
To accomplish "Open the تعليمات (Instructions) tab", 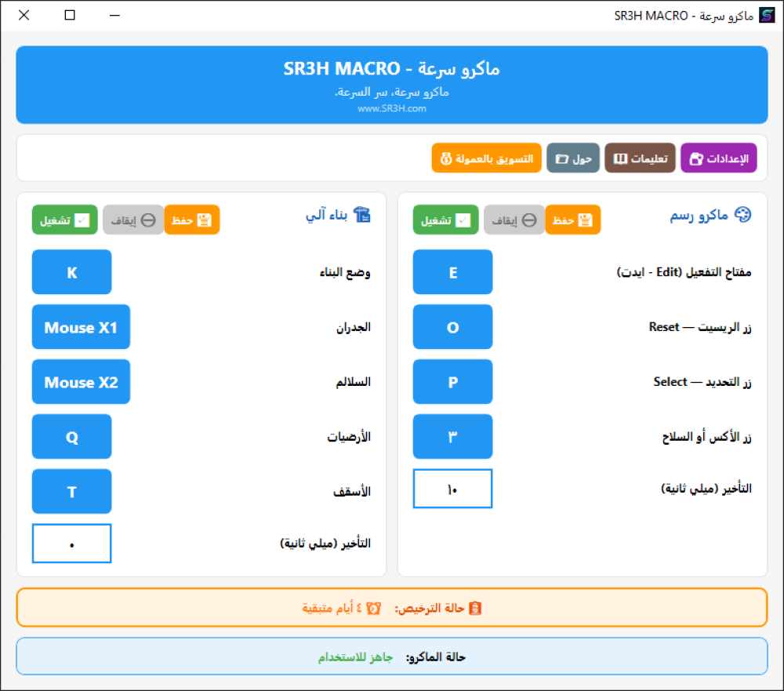I will click(x=640, y=158).
